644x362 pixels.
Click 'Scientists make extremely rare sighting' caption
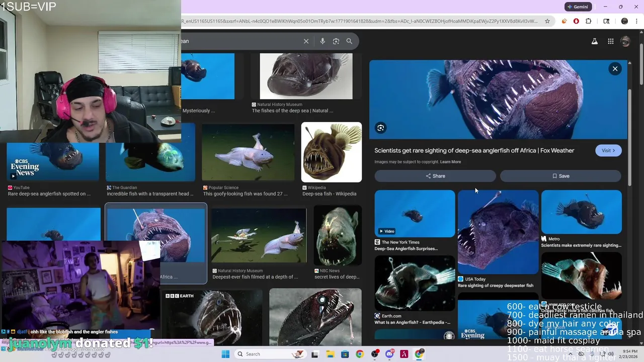[581, 245]
